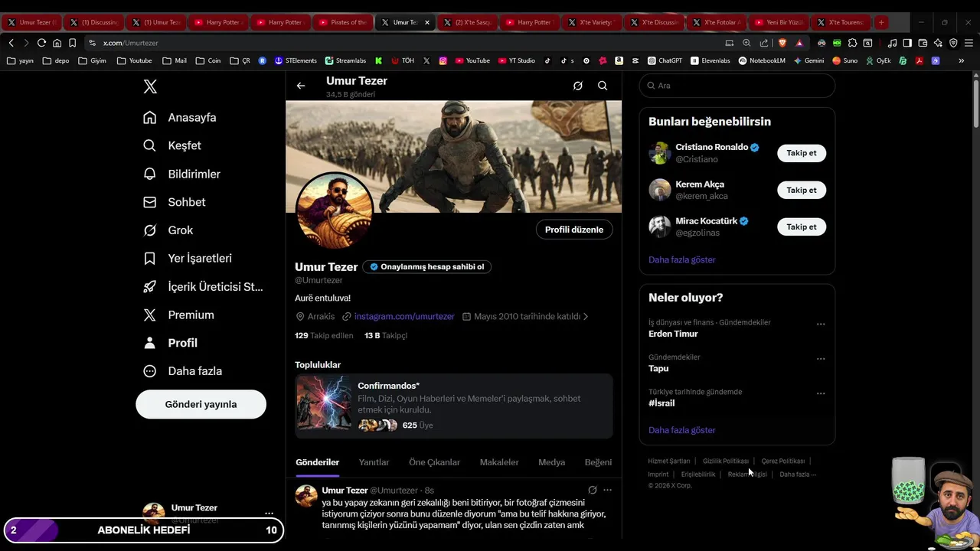
Task: Click the Gönderi yayınla button
Action: pos(201,404)
